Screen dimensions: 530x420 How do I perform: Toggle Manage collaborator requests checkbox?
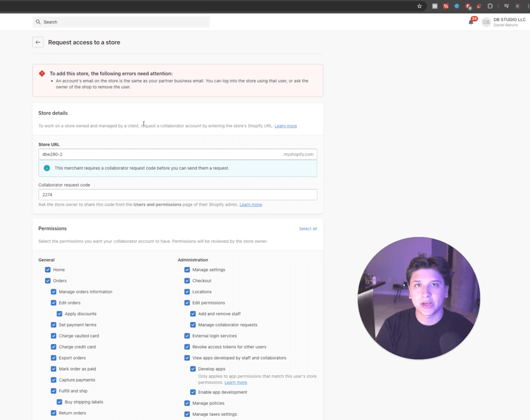[x=193, y=325]
